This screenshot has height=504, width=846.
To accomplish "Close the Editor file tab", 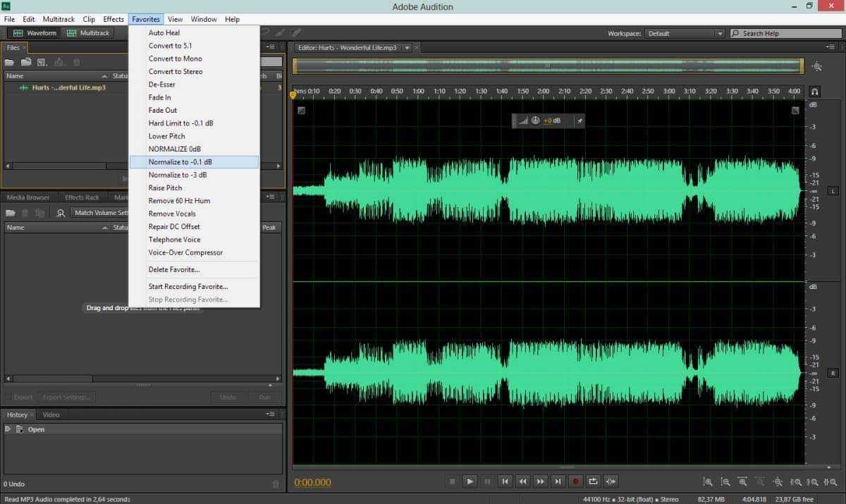I will (417, 48).
